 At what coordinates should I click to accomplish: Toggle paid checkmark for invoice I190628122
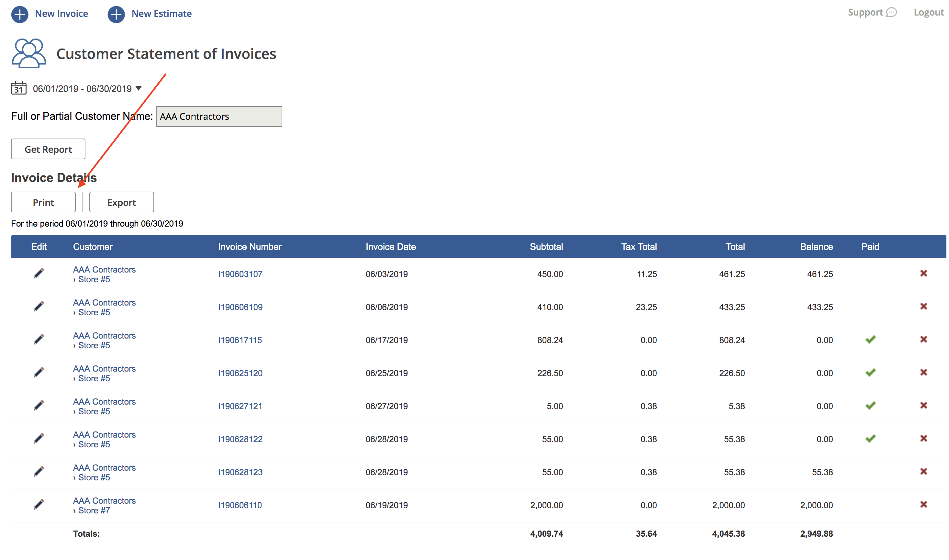tap(870, 439)
